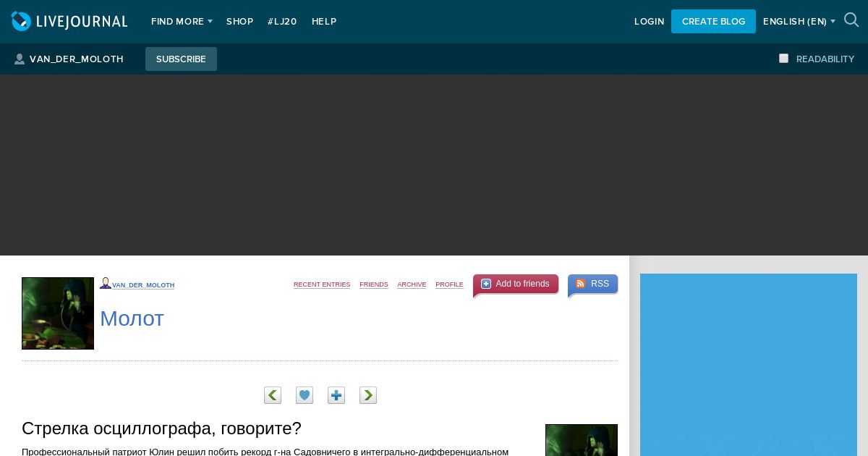The height and width of the screenshot is (456, 868).
Task: Click the RSS feed button
Action: coord(592,284)
